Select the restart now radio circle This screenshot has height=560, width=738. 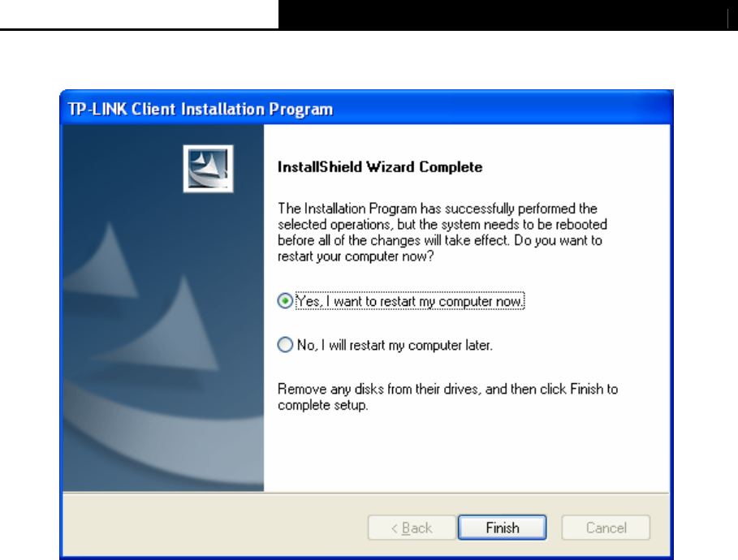[285, 301]
